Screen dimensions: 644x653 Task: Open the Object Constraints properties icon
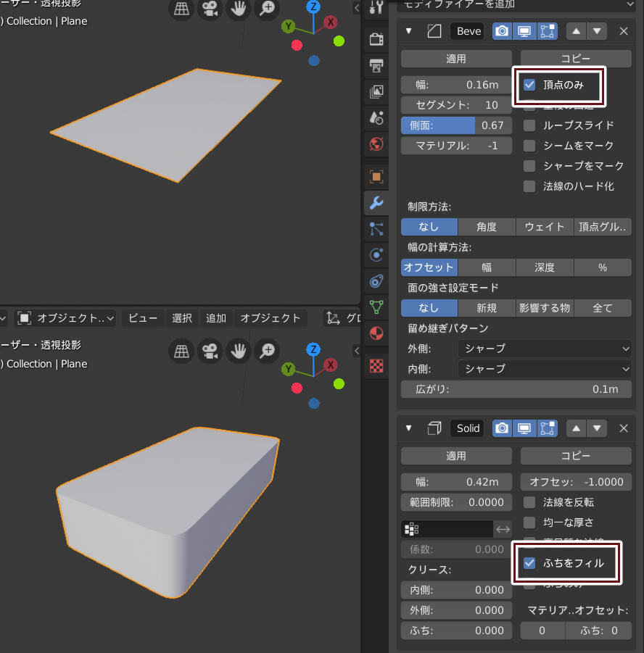click(x=376, y=281)
